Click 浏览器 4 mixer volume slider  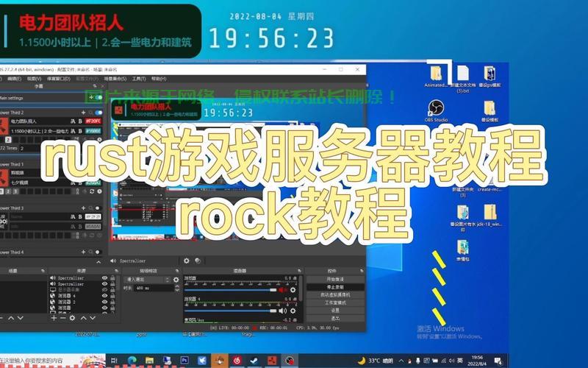(230, 311)
